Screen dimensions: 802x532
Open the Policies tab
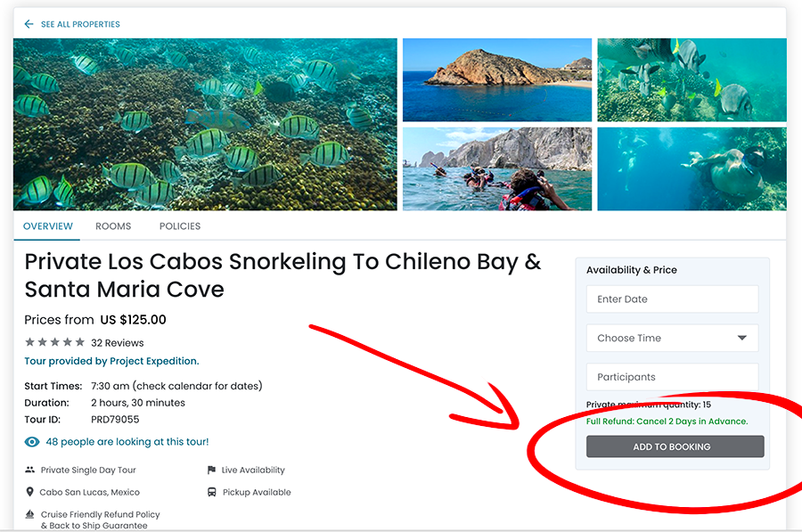[x=180, y=226]
